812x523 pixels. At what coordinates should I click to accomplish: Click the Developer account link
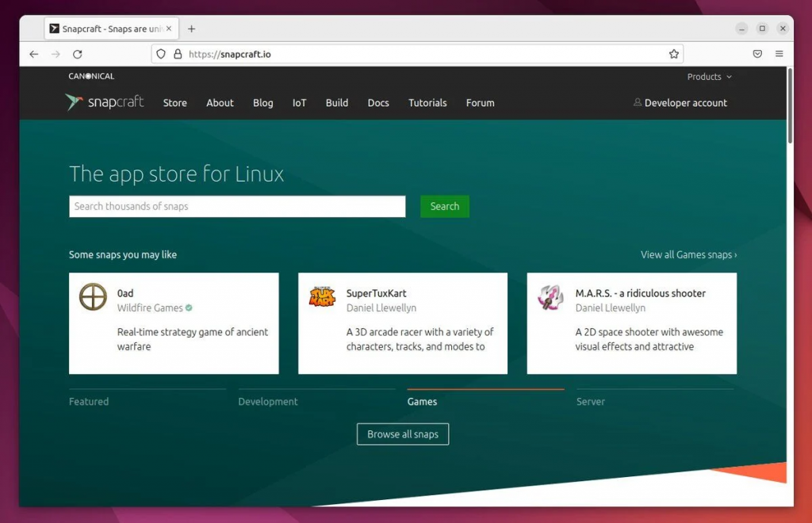click(686, 103)
